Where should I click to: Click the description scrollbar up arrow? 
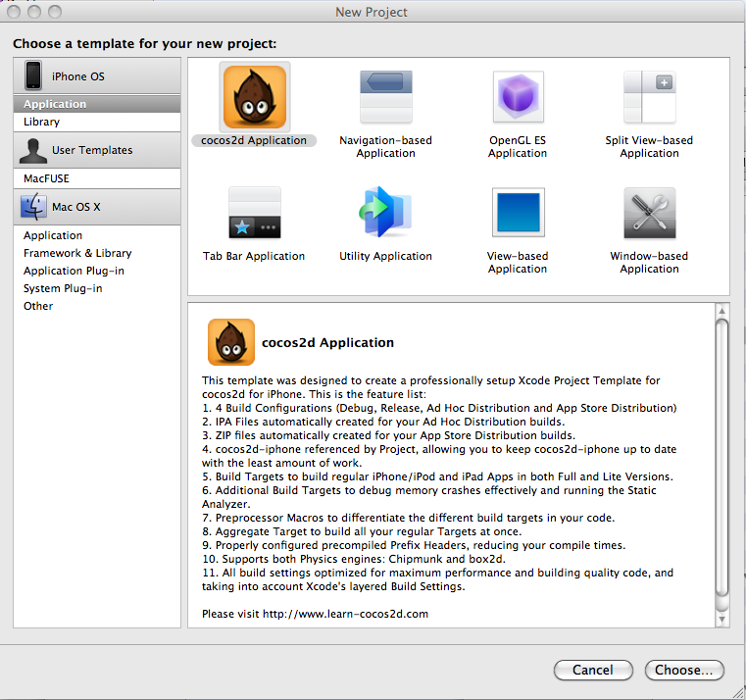pos(721,311)
